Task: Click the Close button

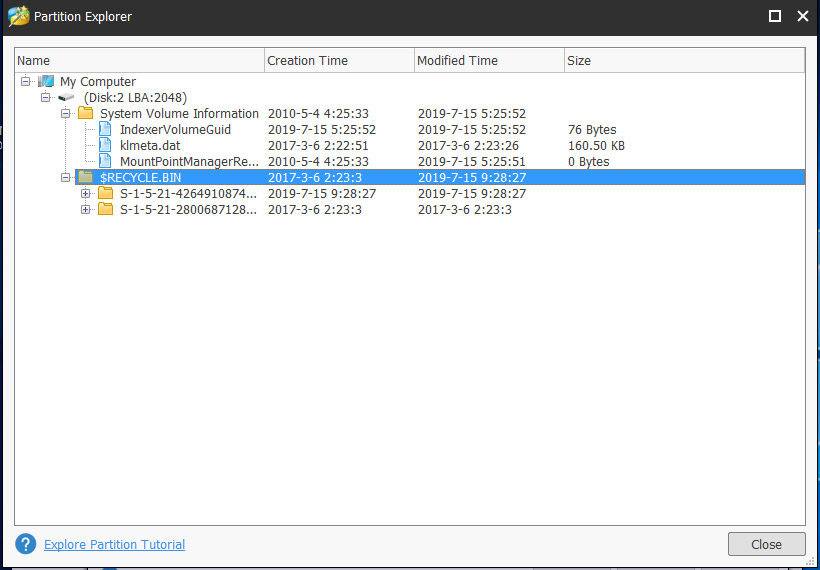Action: [766, 544]
